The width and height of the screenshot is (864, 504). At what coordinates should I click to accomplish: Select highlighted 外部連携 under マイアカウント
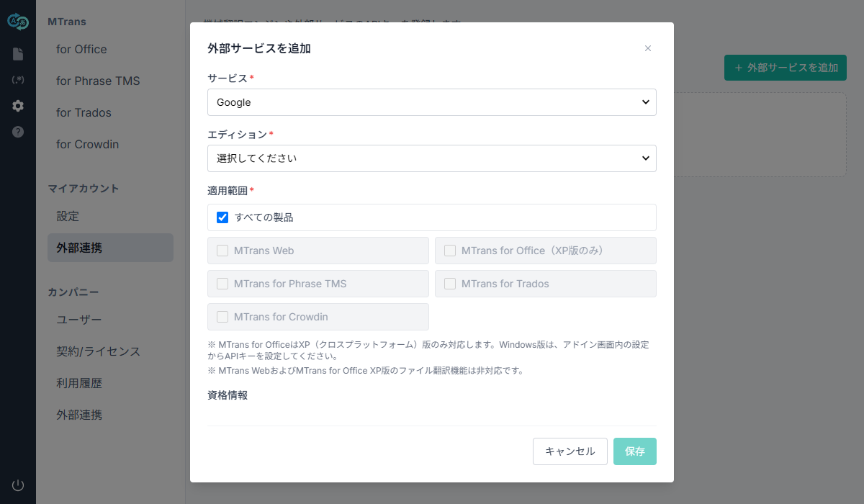(110, 248)
